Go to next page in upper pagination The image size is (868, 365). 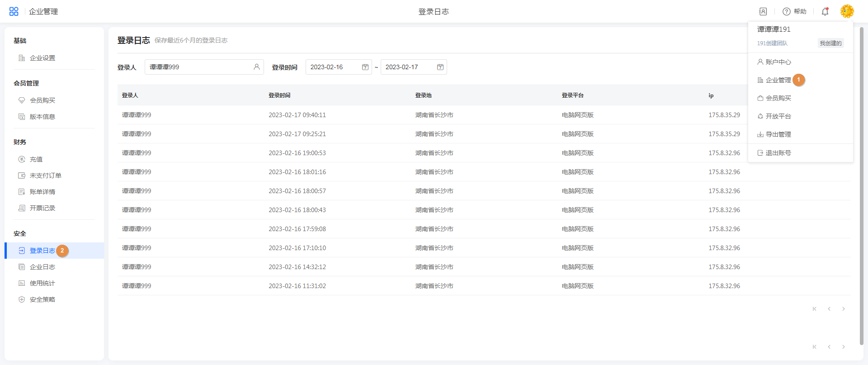843,309
